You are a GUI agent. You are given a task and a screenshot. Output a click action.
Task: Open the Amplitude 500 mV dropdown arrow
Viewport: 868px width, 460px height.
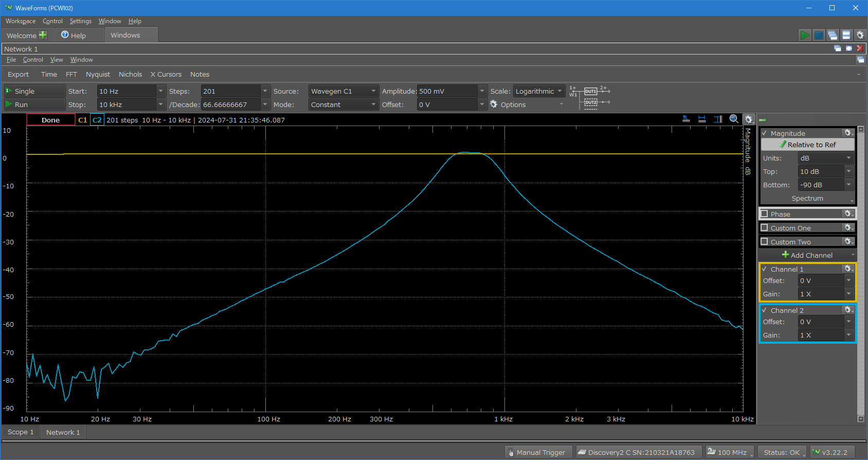click(x=482, y=91)
